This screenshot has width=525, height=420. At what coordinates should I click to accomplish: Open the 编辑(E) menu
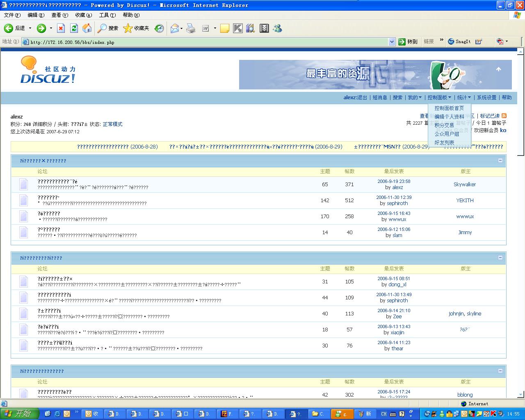[36, 15]
